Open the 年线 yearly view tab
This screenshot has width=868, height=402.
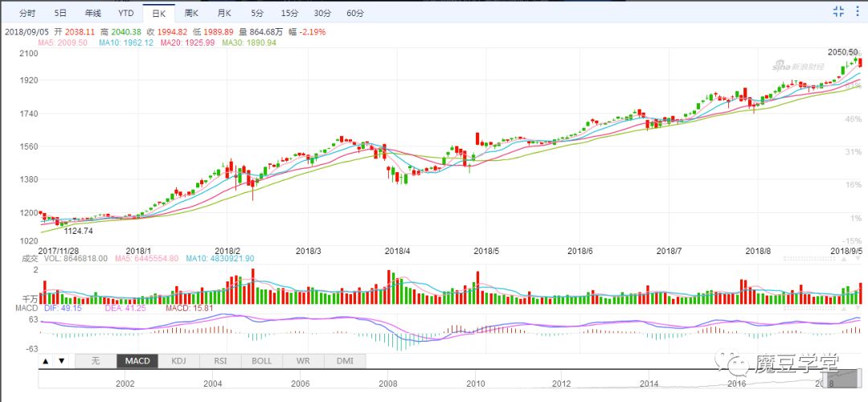point(92,13)
